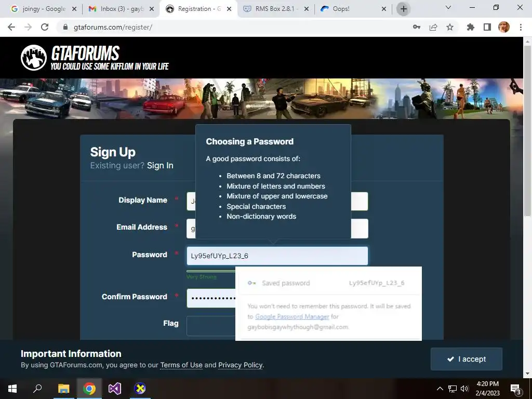Open the Privacy Policy link
Screen dimensions: 532x399
[240, 365]
